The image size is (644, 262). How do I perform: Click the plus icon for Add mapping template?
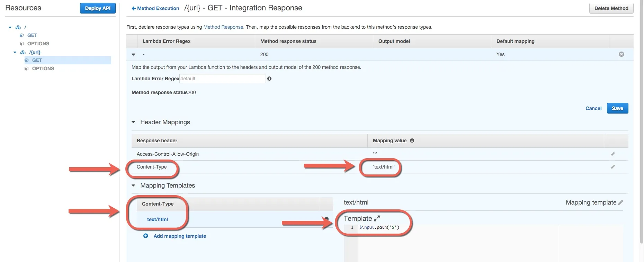[x=146, y=236]
